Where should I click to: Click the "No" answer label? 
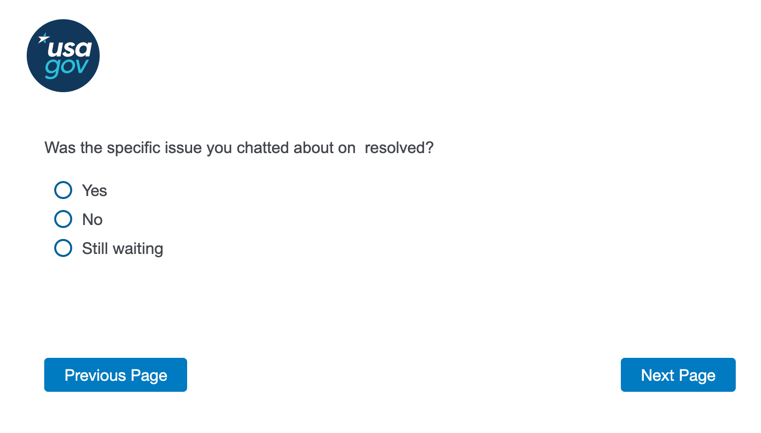(x=92, y=219)
